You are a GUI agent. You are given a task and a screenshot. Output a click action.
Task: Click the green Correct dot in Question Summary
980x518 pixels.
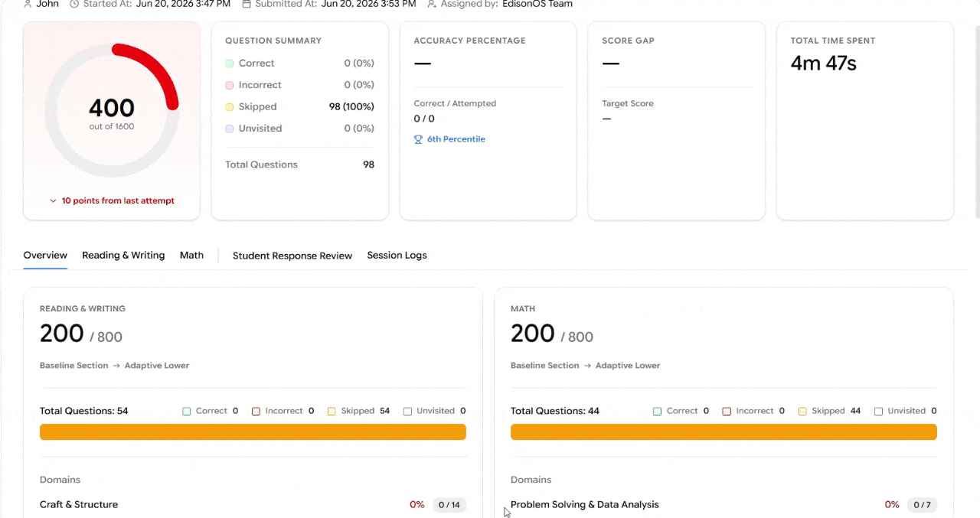point(230,64)
